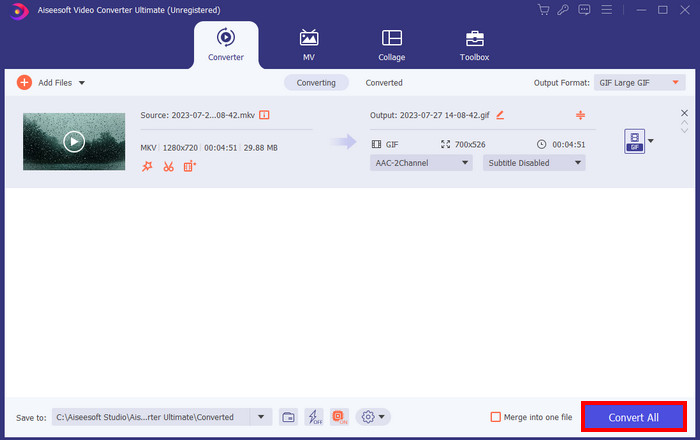Toggle the GPU hardware acceleration ON icon
The image size is (700, 440).
pyautogui.click(x=339, y=417)
